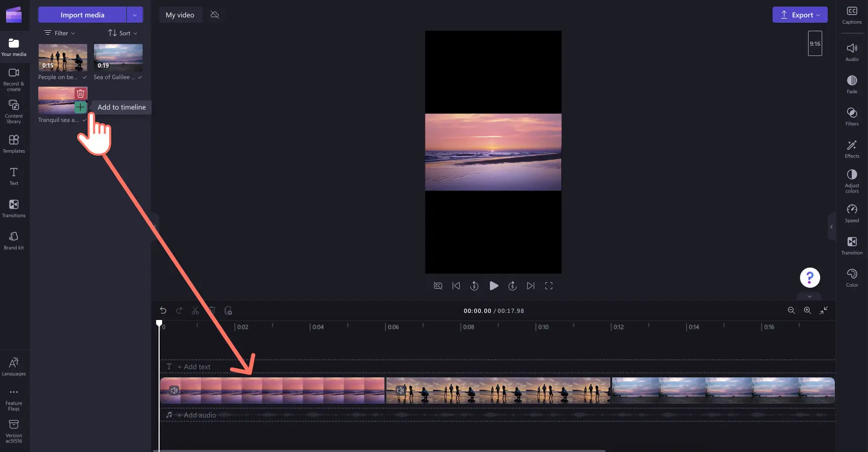Screen dimensions: 868x452
Task: Skip to end of video
Action: tap(531, 286)
